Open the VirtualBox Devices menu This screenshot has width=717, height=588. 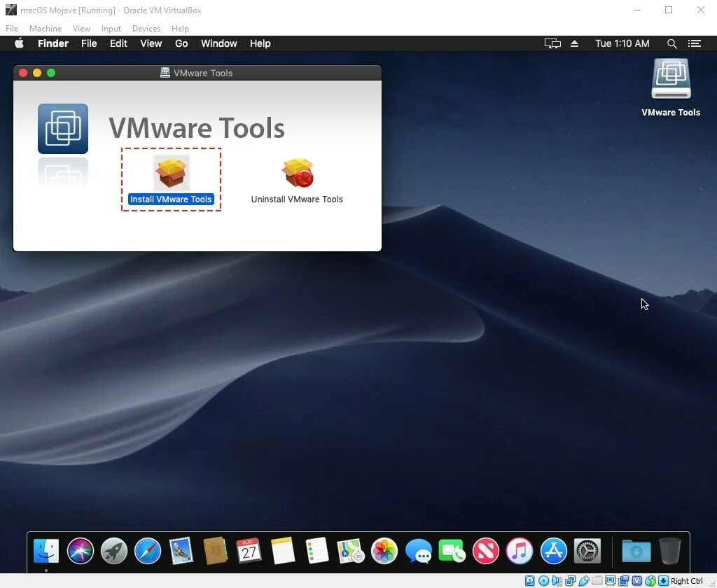146,28
